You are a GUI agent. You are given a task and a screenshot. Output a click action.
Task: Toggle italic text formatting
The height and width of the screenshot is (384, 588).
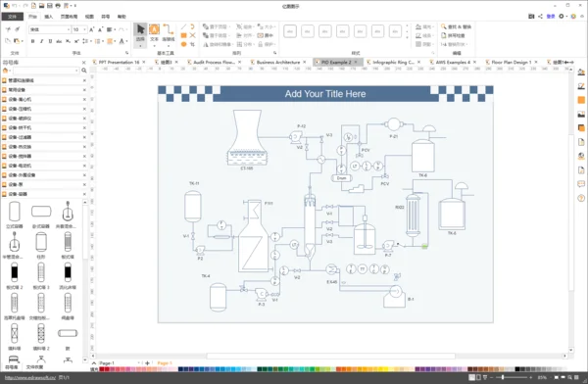pos(41,41)
